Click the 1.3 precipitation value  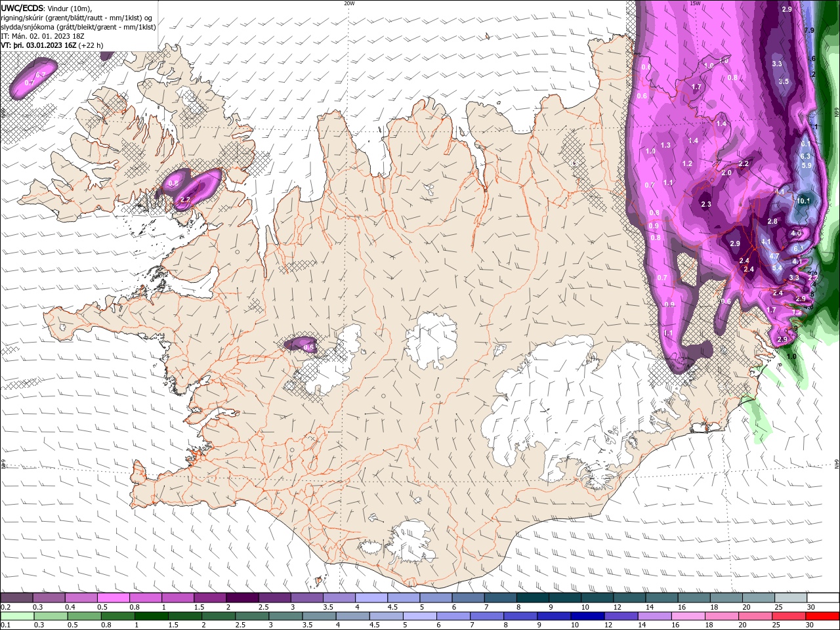point(665,145)
